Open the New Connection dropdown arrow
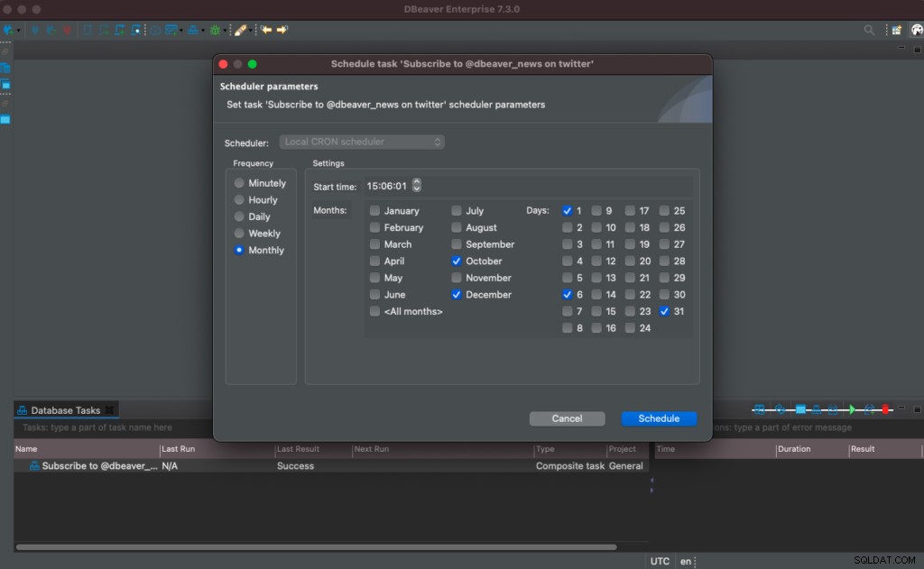 (18, 30)
